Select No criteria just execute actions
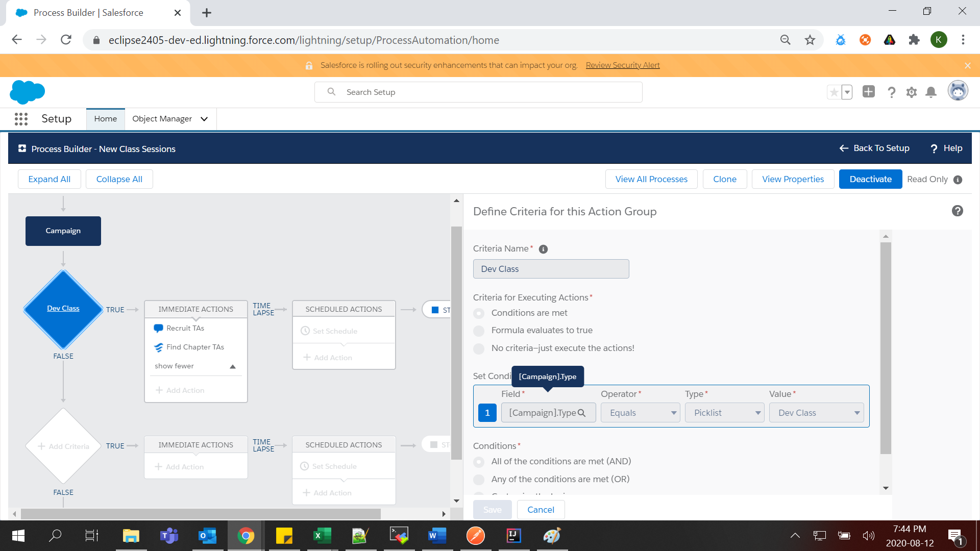 (479, 348)
